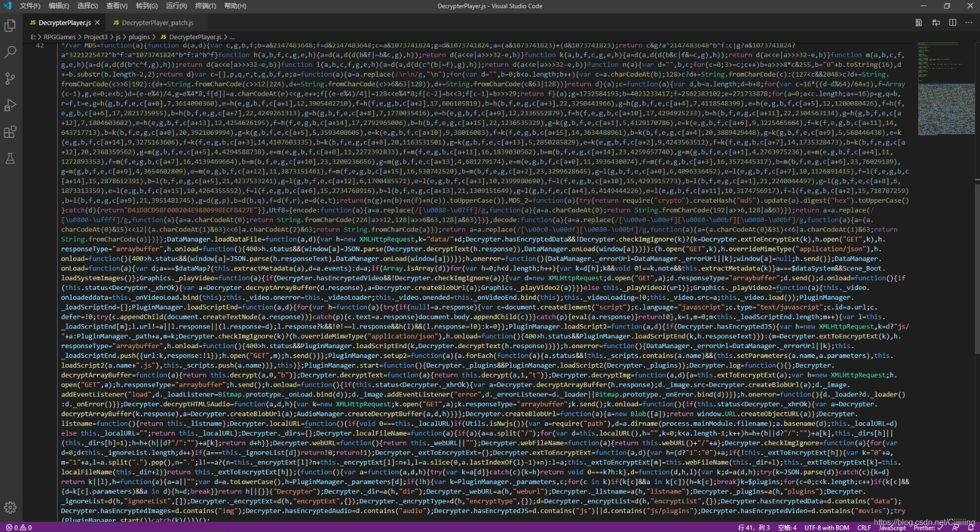
Task: Open the Run and Debug view
Action: pyautogui.click(x=10, y=105)
